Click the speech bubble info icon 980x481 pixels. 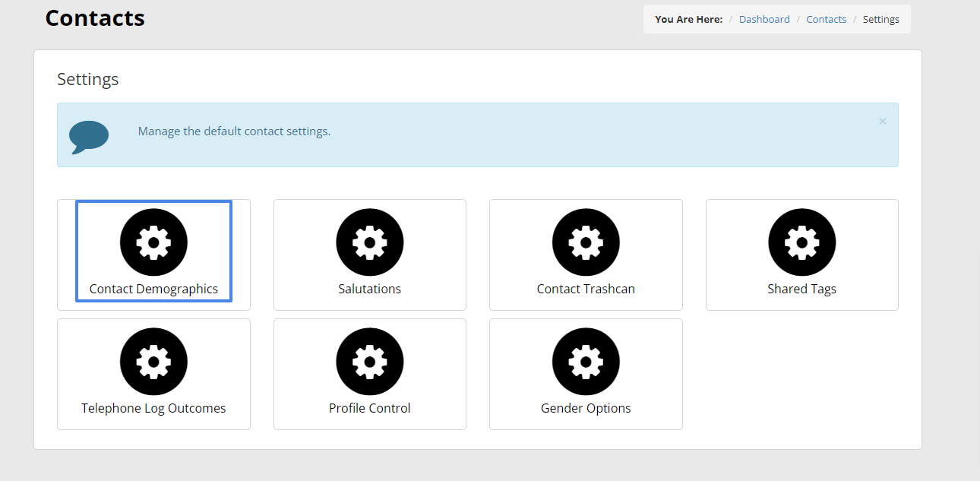[89, 136]
